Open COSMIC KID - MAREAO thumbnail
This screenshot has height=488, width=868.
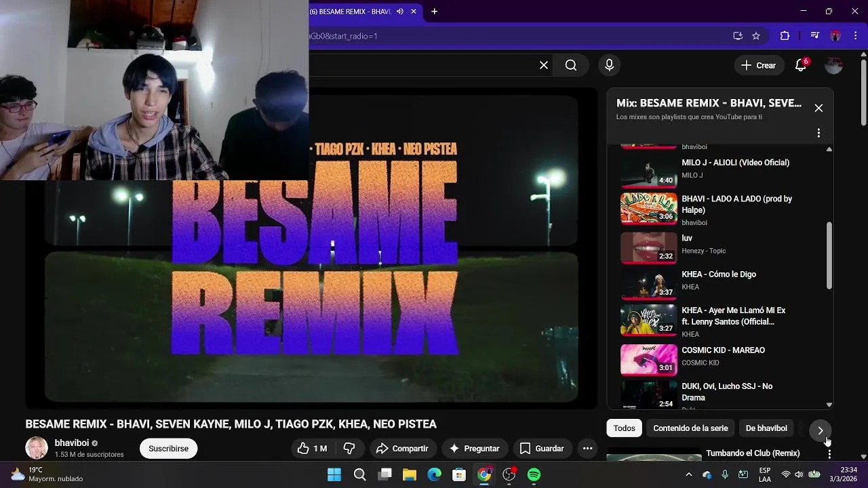[x=649, y=361]
